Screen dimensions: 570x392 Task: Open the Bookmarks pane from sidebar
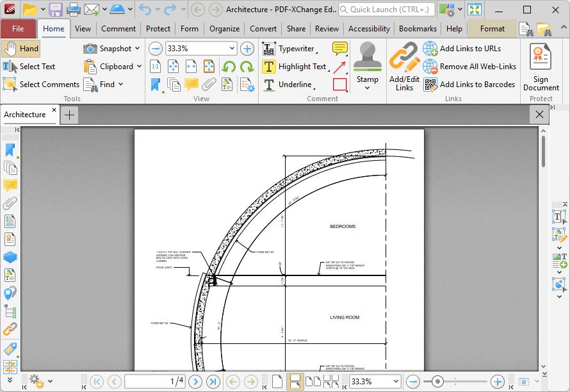point(10,150)
